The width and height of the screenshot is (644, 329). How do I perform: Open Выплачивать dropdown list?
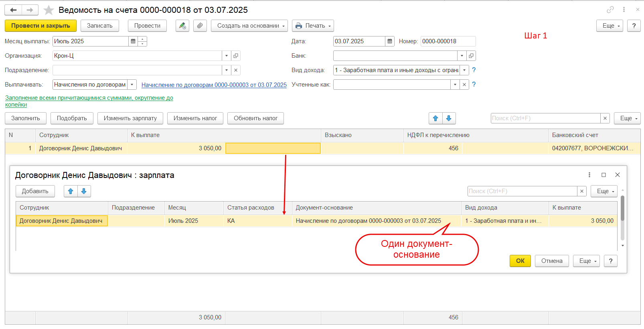pos(132,85)
